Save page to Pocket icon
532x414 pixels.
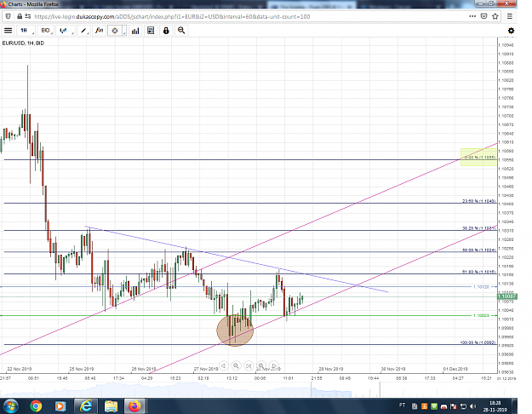point(484,16)
